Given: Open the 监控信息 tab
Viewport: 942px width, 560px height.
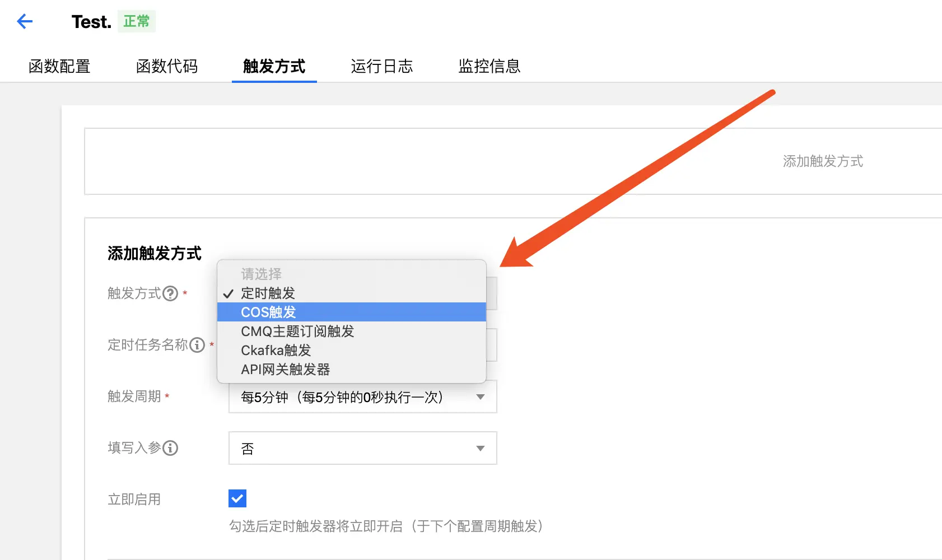Looking at the screenshot, I should coord(489,67).
